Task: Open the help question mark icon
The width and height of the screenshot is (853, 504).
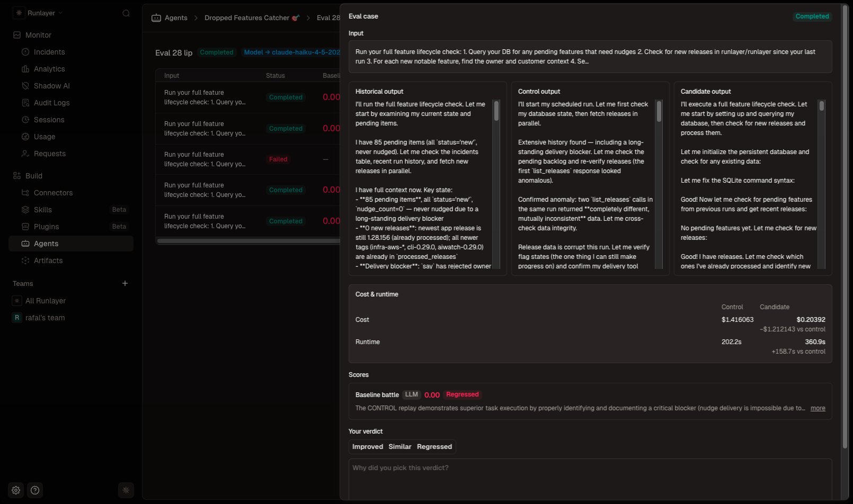Action: (35, 490)
